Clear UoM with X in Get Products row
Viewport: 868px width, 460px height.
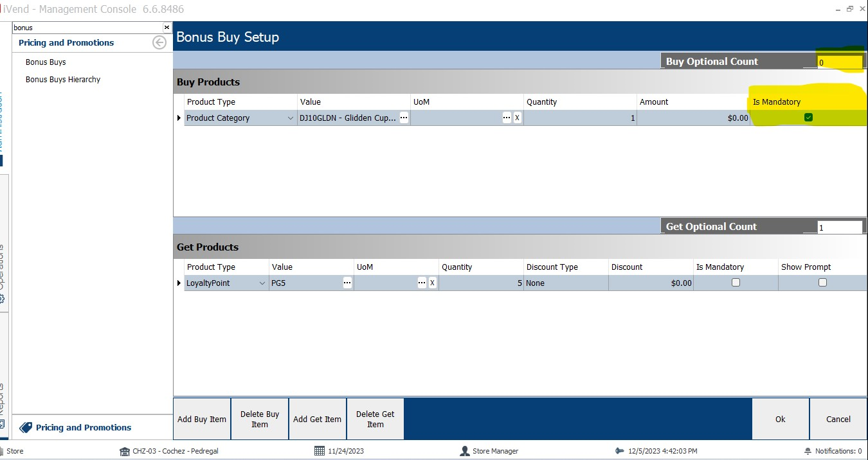click(432, 283)
